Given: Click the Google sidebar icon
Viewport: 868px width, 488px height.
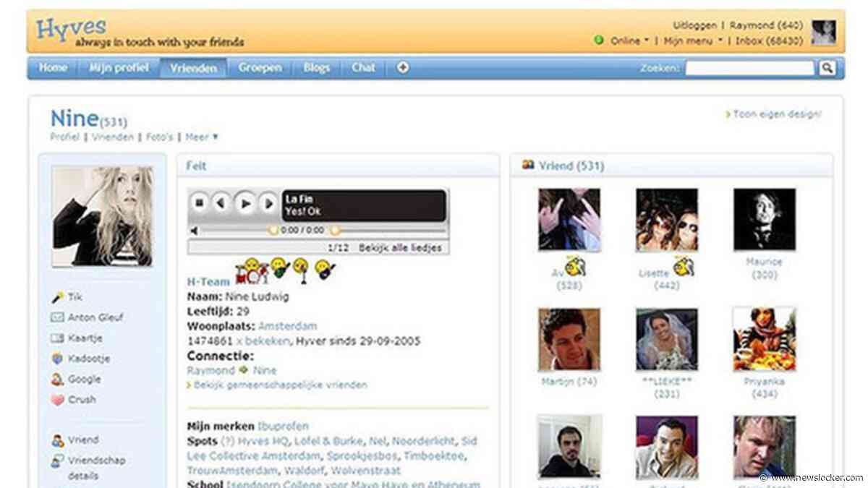Looking at the screenshot, I should click(x=58, y=379).
